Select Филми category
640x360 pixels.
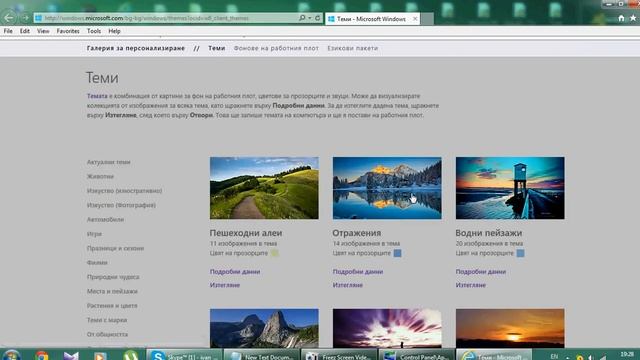point(97,262)
